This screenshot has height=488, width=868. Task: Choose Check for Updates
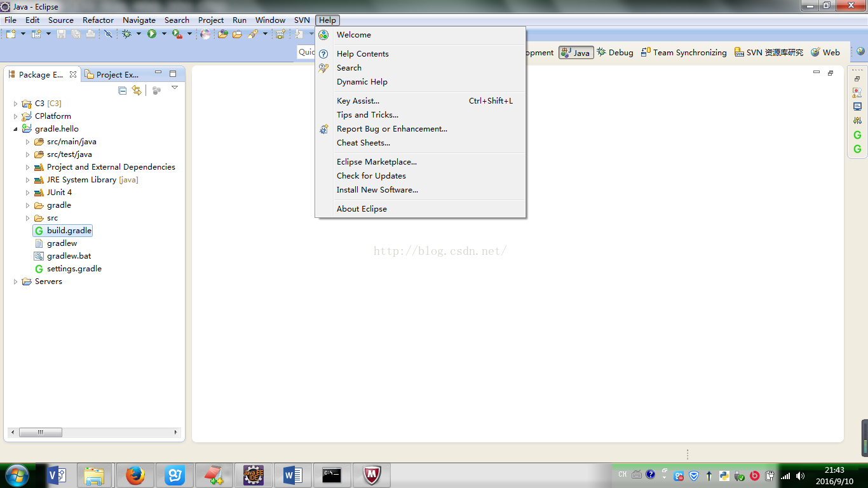[420, 176]
